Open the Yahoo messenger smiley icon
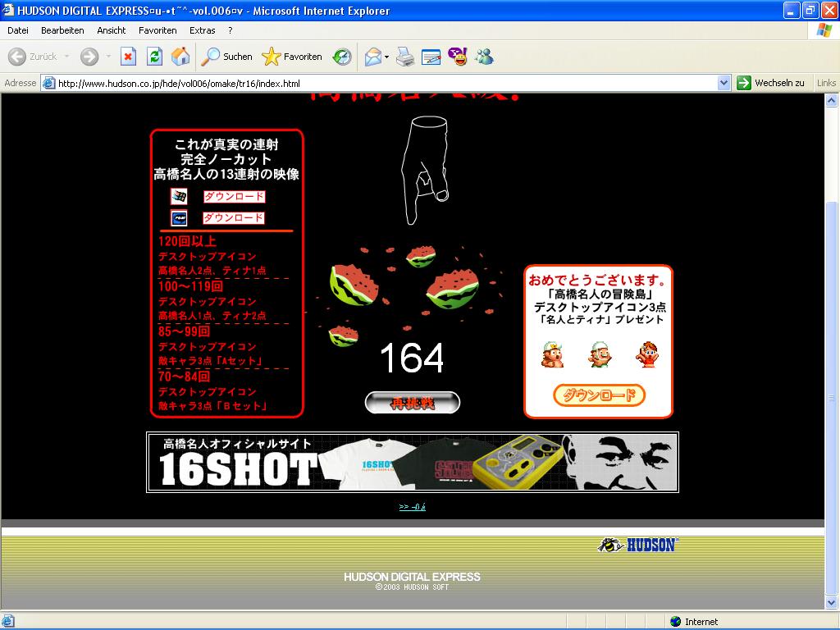Viewport: 840px width, 630px height. (x=458, y=57)
